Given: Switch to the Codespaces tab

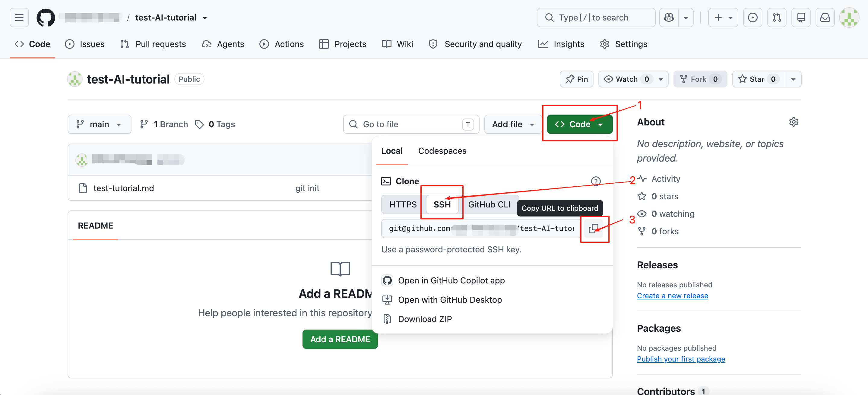Looking at the screenshot, I should point(442,151).
